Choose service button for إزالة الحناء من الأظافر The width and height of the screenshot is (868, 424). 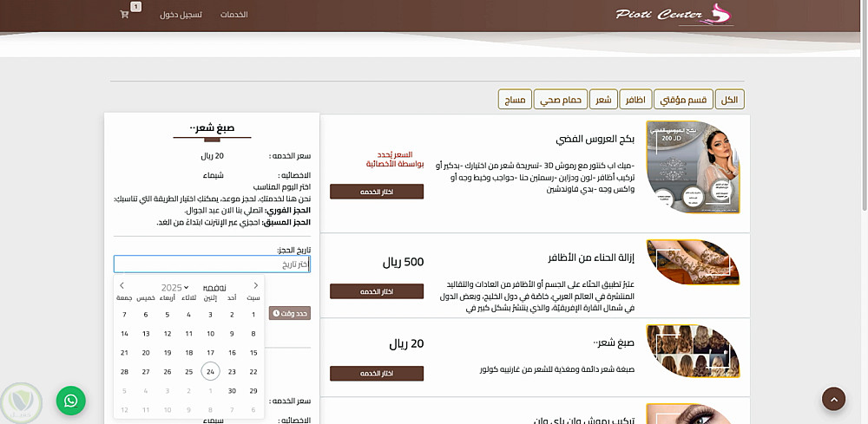click(x=377, y=291)
